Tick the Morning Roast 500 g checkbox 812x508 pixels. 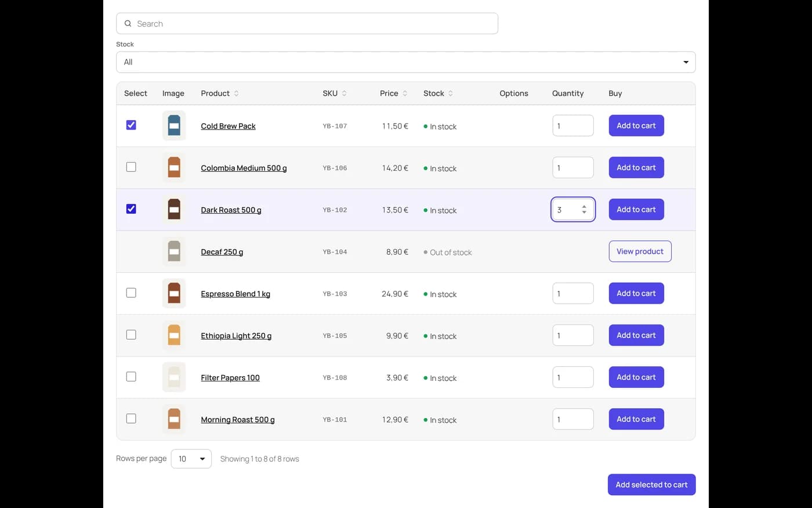(x=131, y=418)
